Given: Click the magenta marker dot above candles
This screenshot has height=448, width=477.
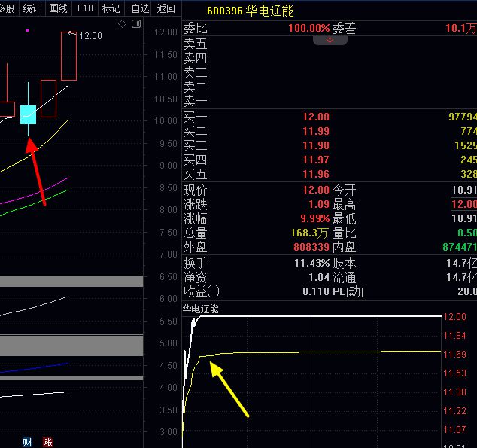Looking at the screenshot, I should [x=27, y=30].
